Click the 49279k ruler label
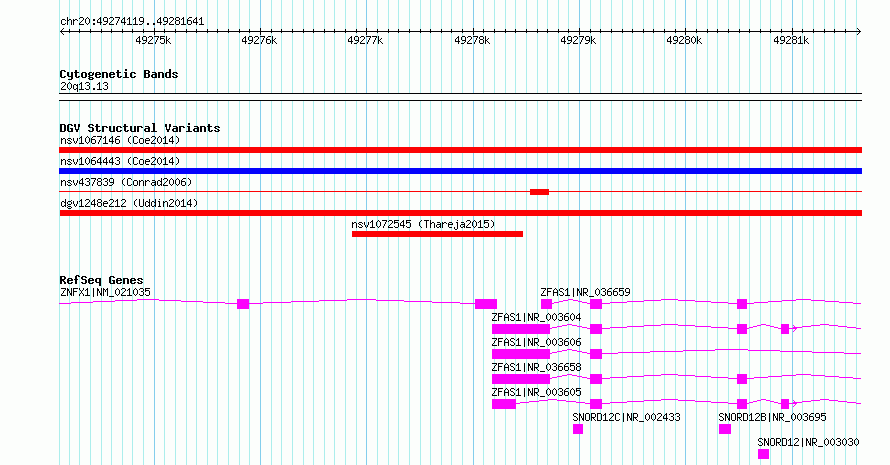Image resolution: width=890 pixels, height=465 pixels. 578,40
